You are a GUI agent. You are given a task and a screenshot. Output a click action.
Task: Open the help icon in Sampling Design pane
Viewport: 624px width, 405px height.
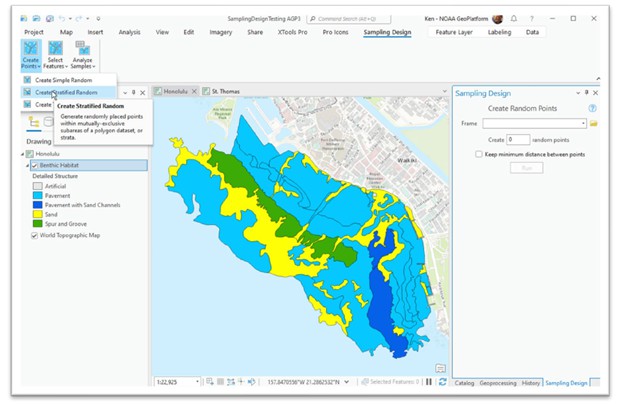[592, 107]
